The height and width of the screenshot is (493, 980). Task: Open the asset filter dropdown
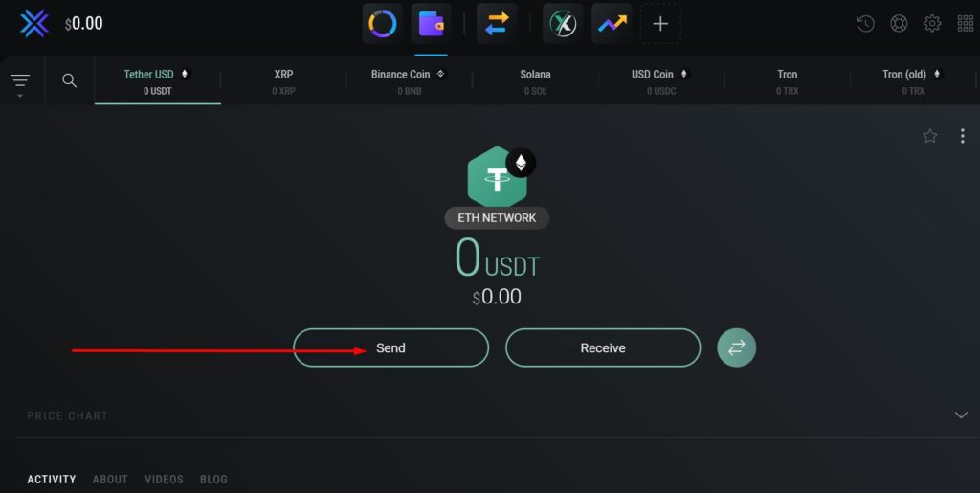click(20, 82)
